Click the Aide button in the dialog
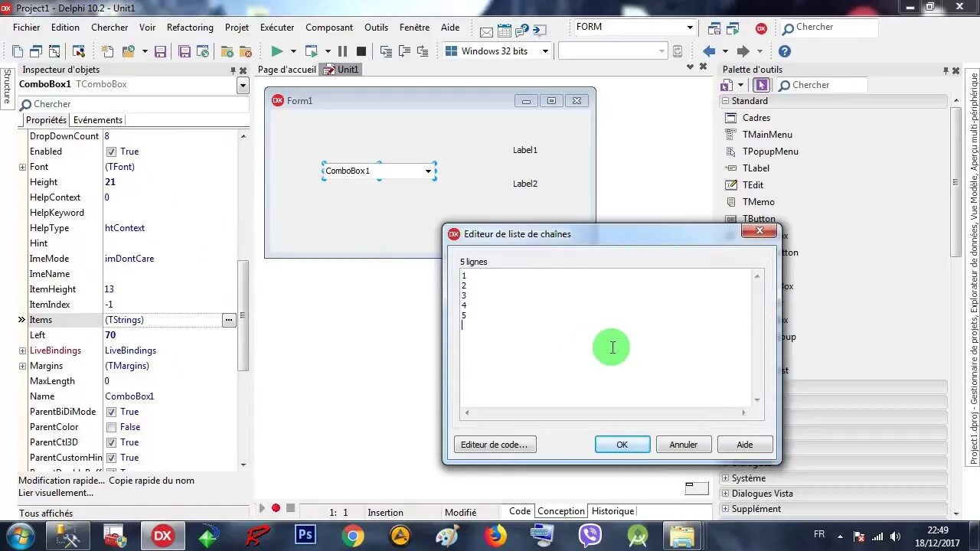The height and width of the screenshot is (551, 980). 745,445
